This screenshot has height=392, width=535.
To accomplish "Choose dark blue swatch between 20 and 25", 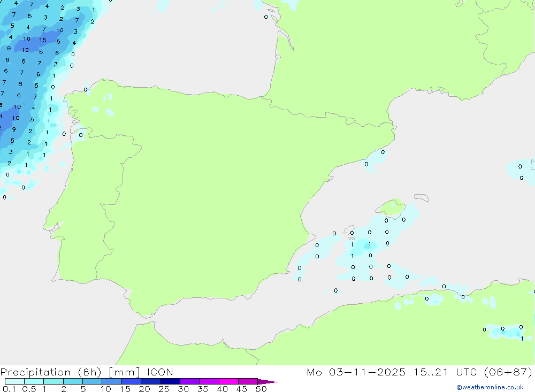I will (x=150, y=381).
